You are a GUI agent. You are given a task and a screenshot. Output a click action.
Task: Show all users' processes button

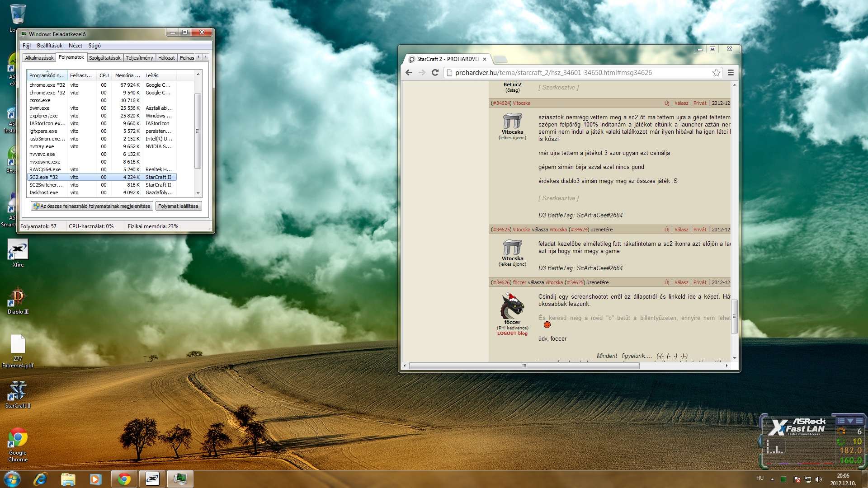(x=92, y=206)
